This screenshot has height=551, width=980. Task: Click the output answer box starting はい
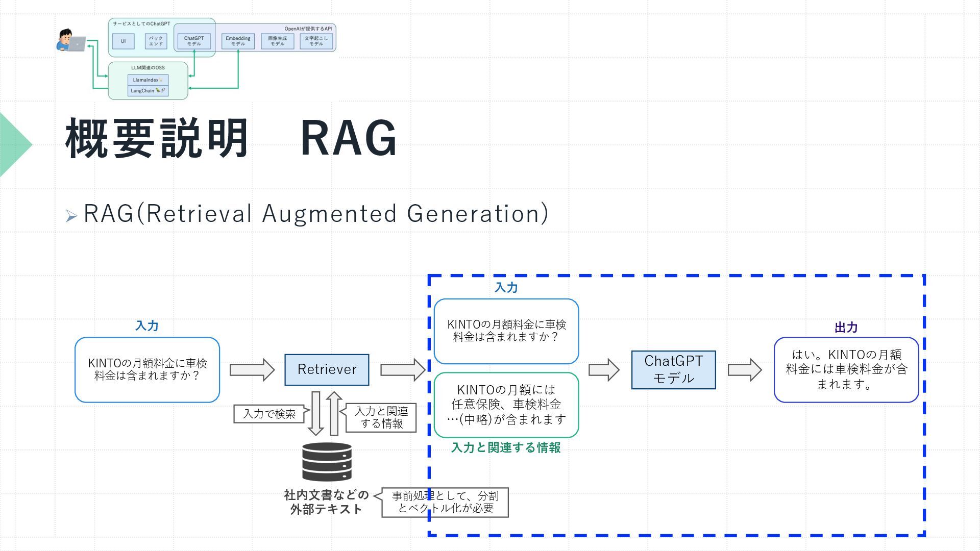tap(846, 370)
